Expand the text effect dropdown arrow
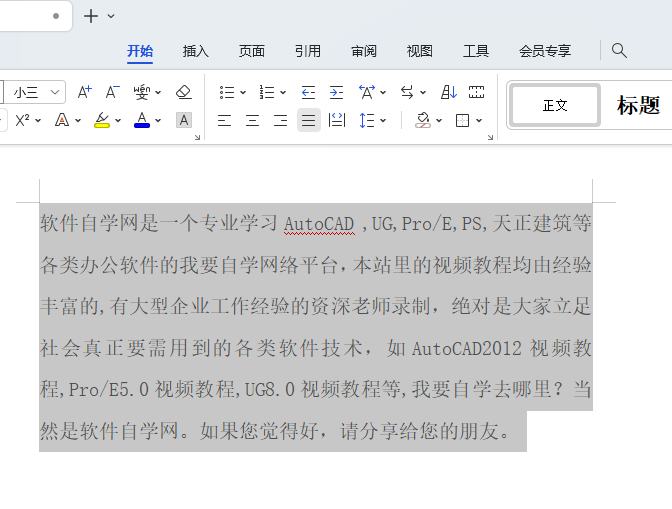The height and width of the screenshot is (509, 672). [78, 121]
